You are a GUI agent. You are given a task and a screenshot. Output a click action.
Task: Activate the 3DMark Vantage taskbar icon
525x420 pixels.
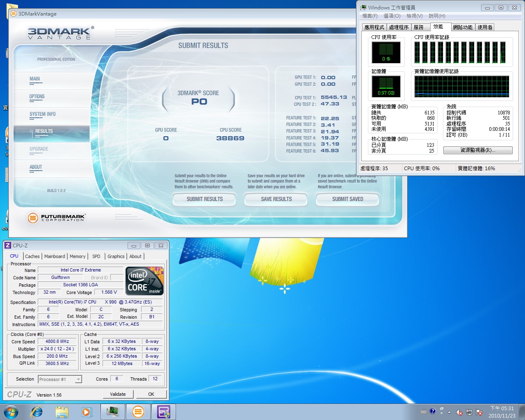[138, 412]
